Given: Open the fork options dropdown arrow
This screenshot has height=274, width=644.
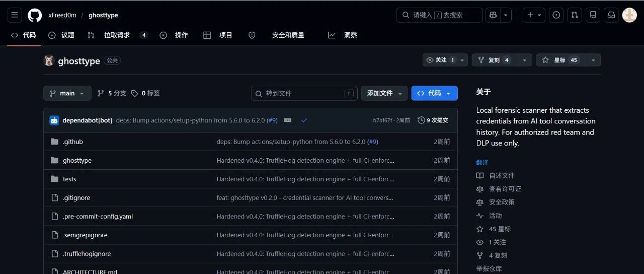Looking at the screenshot, I should 524,60.
